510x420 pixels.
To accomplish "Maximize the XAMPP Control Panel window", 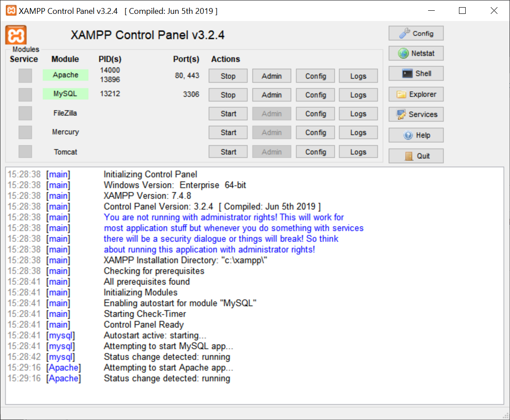I will [x=462, y=11].
